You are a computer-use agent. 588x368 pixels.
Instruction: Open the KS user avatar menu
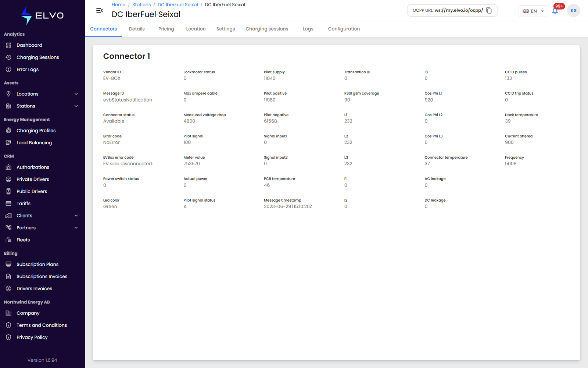pos(573,11)
